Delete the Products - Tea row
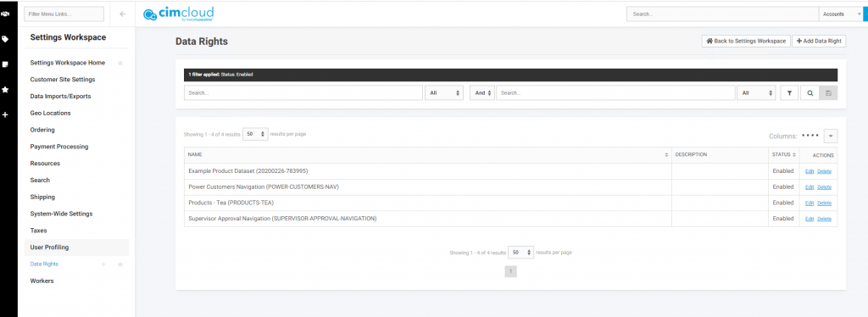The image size is (868, 317). point(824,203)
